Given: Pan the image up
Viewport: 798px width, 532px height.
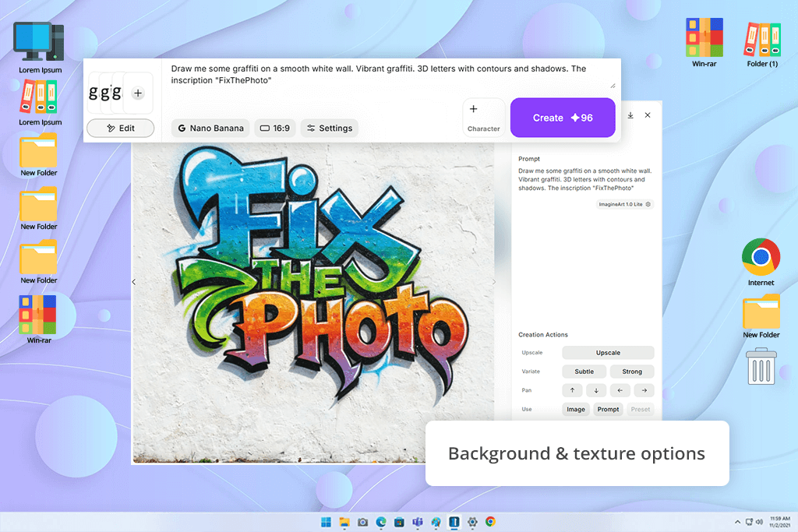Looking at the screenshot, I should point(572,390).
